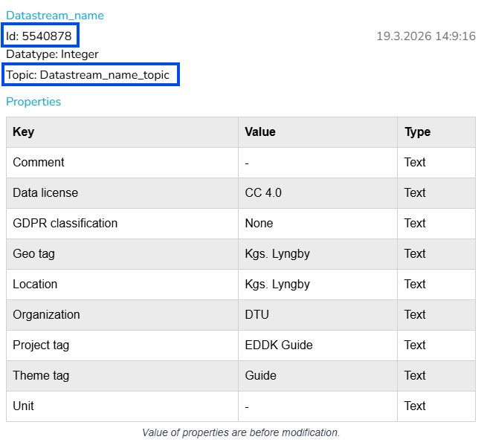
Task: Click the Datatype: Integer label
Action: pyautogui.click(x=52, y=54)
